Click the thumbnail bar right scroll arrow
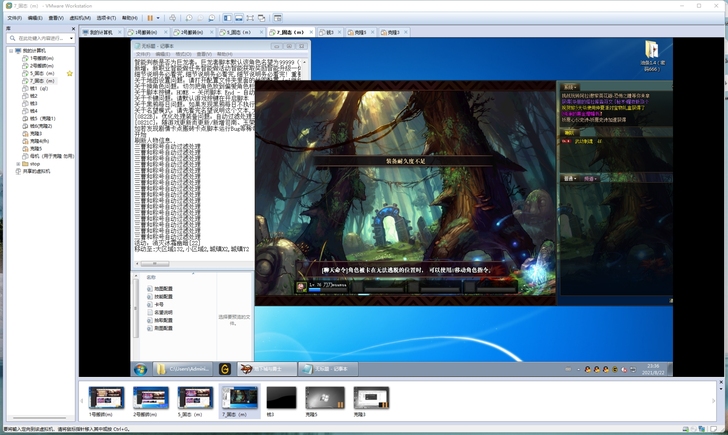728x435 pixels. (x=714, y=401)
